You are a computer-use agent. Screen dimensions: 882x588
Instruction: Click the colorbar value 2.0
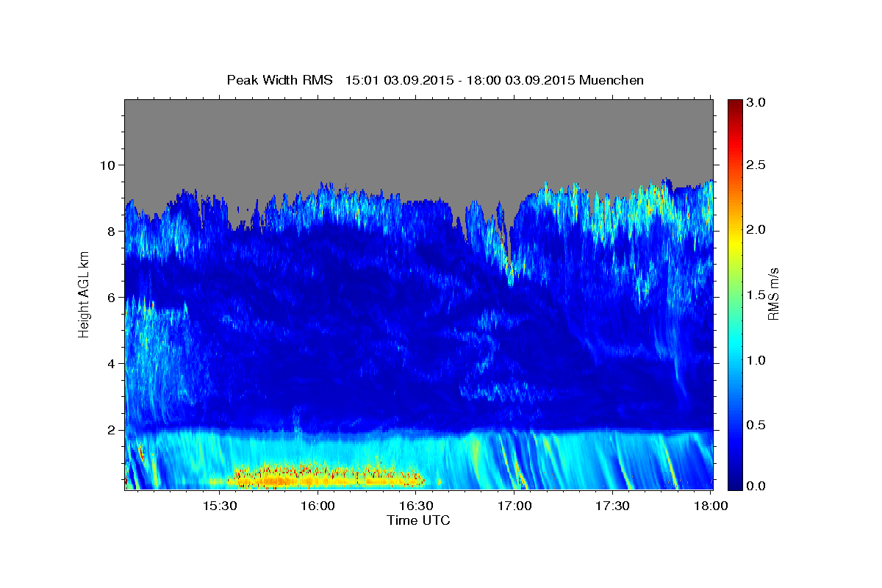pos(756,230)
